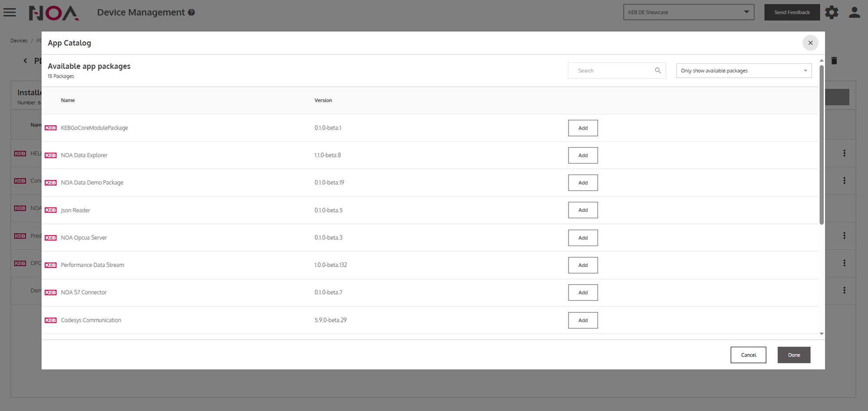
Task: Open the user account profile icon
Action: (x=854, y=12)
